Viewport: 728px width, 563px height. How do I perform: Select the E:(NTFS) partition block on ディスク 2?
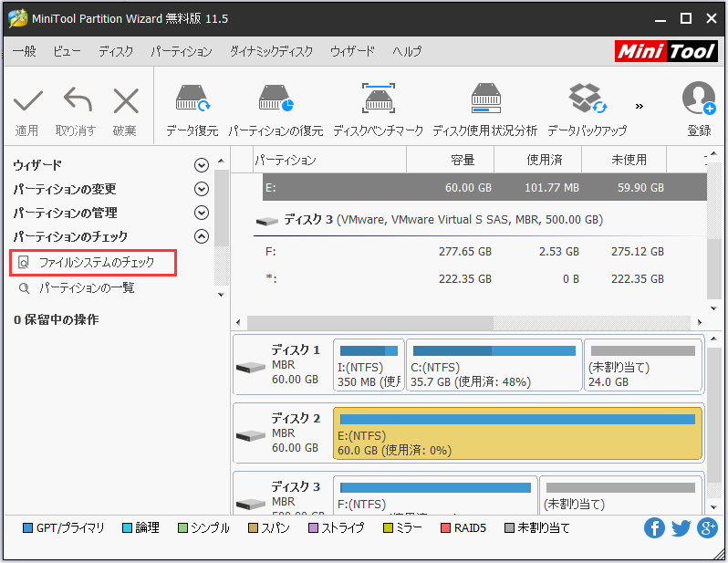tap(517, 433)
